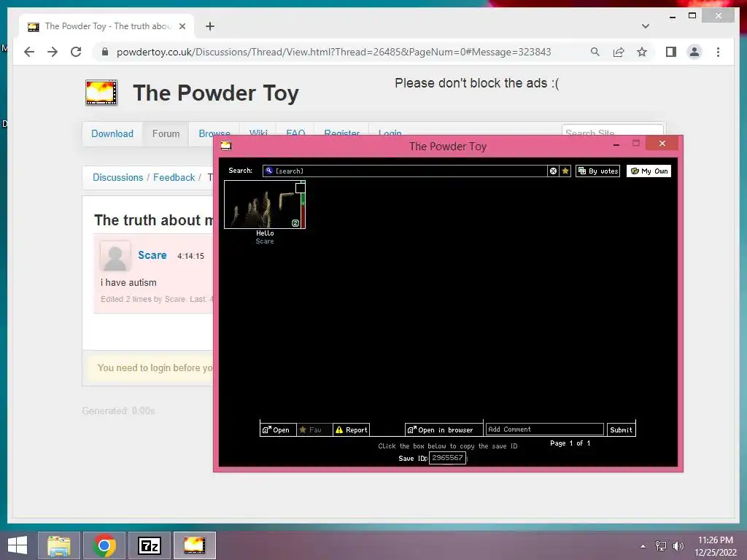Click the volume speaker icon in tray

click(x=678, y=546)
